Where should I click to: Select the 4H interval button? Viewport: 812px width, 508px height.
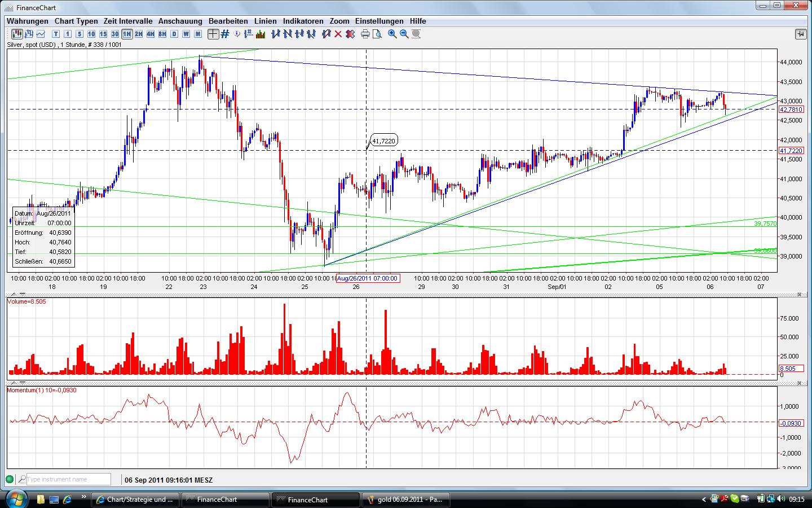151,34
